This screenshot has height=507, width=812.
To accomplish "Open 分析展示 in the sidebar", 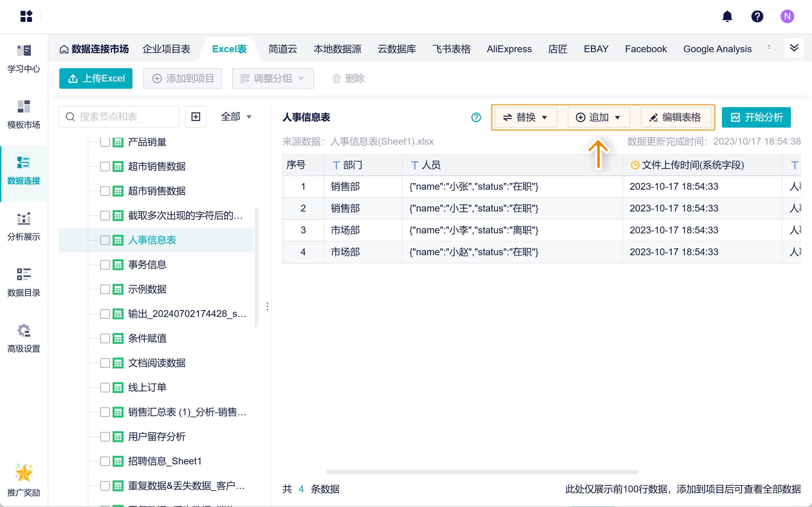I will coord(24,227).
